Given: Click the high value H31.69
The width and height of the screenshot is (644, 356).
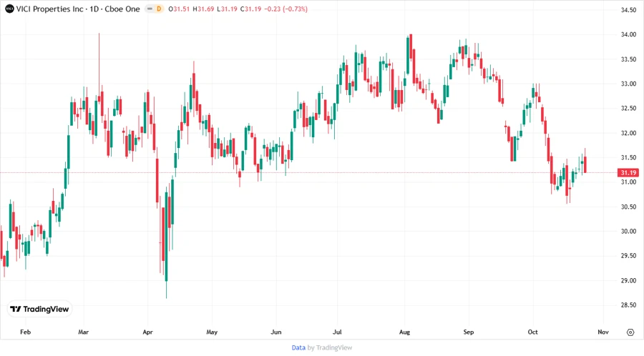Looking at the screenshot, I should [203, 9].
